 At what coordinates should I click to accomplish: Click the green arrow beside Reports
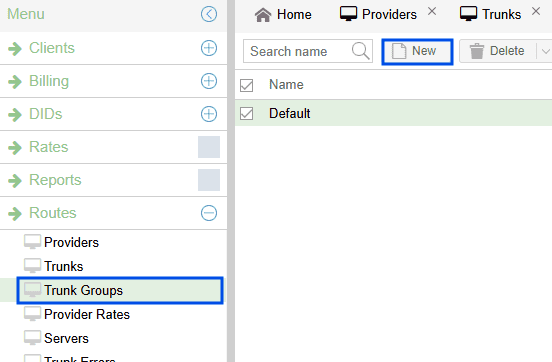point(15,181)
